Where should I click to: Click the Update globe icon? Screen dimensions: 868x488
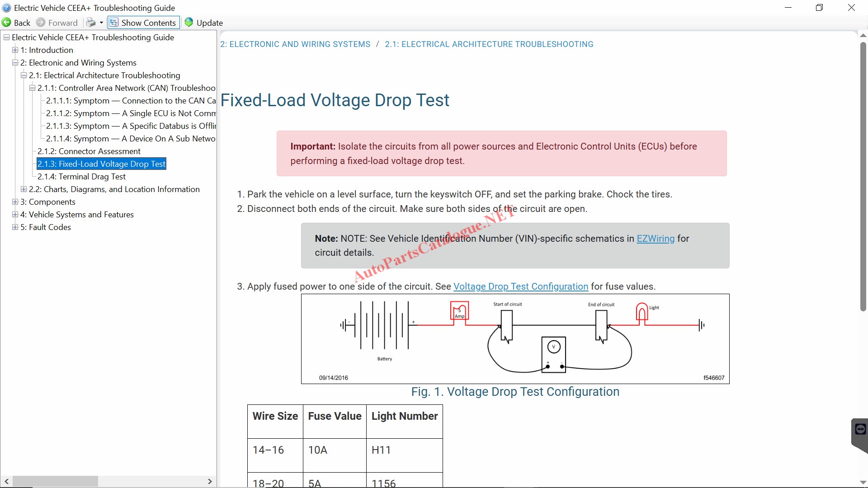[x=189, y=23]
